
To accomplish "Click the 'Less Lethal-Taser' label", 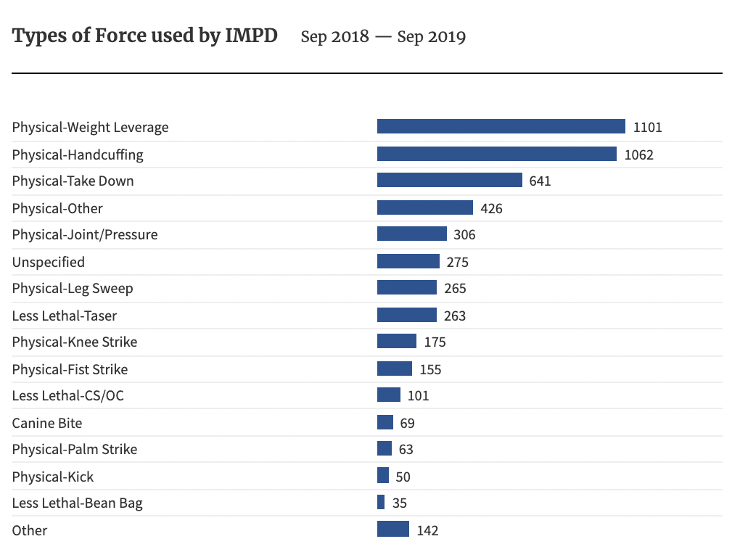I will pyautogui.click(x=64, y=316).
